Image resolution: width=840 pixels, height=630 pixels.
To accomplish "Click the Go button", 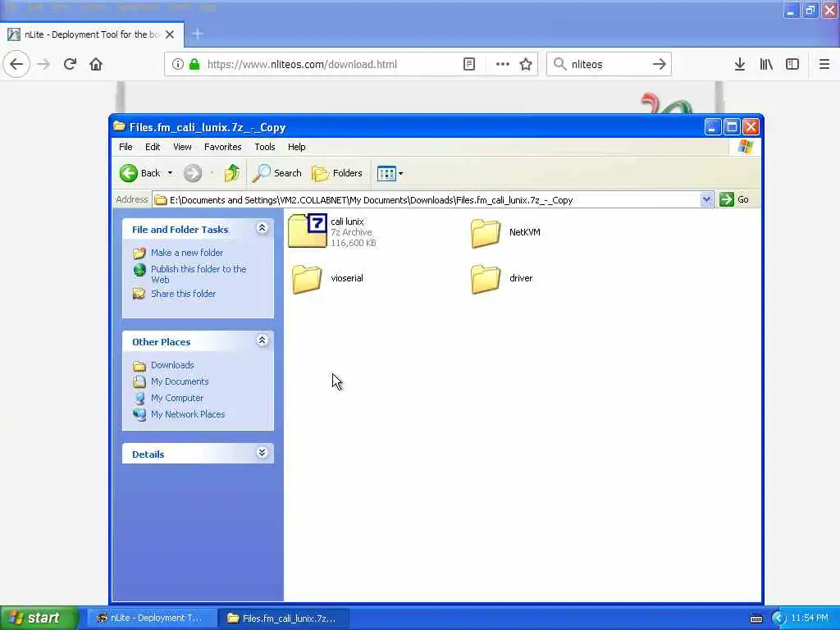I will point(734,199).
